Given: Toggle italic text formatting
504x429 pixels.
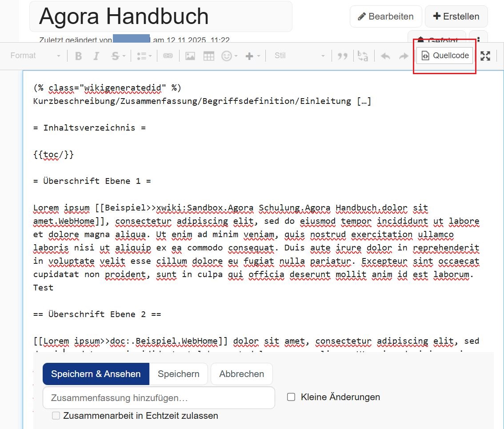Looking at the screenshot, I should click(x=96, y=56).
